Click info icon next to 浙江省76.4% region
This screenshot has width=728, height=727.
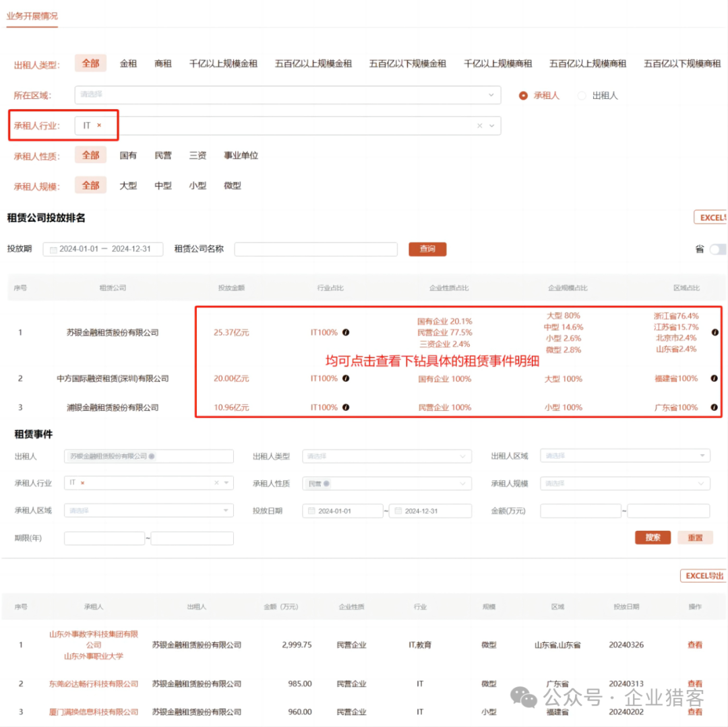pos(715,332)
